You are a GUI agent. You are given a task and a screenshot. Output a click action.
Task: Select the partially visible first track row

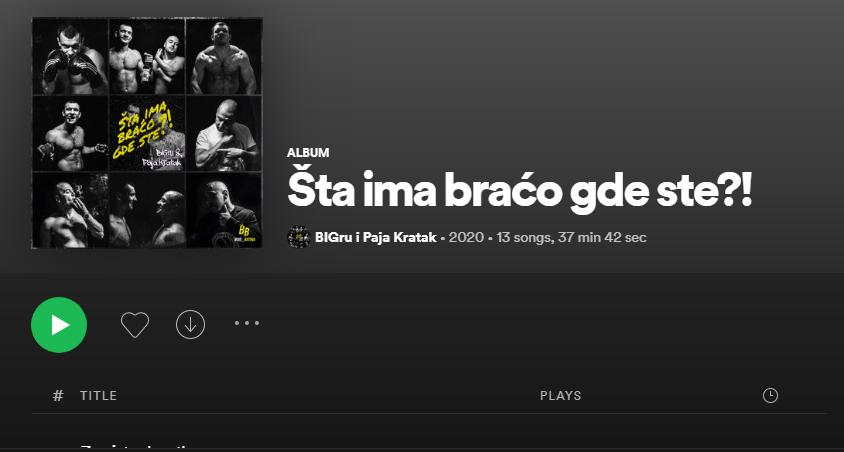429,446
